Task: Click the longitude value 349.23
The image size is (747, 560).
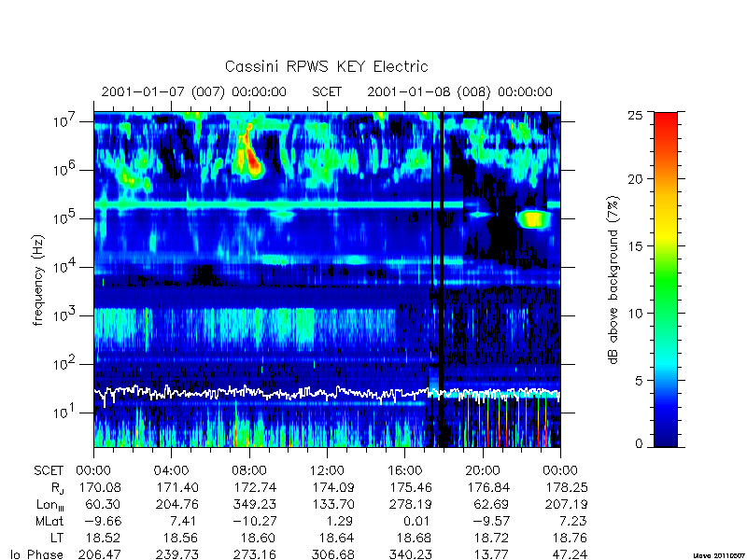Action: point(256,504)
